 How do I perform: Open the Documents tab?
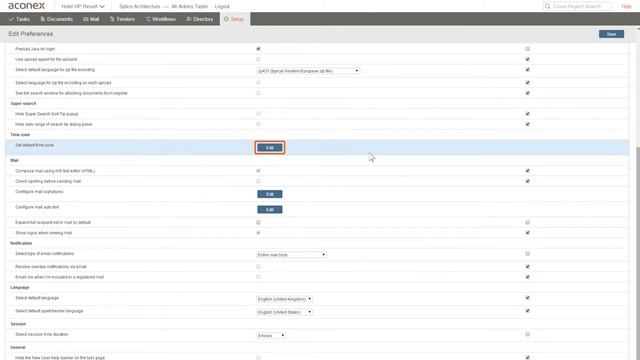click(56, 19)
